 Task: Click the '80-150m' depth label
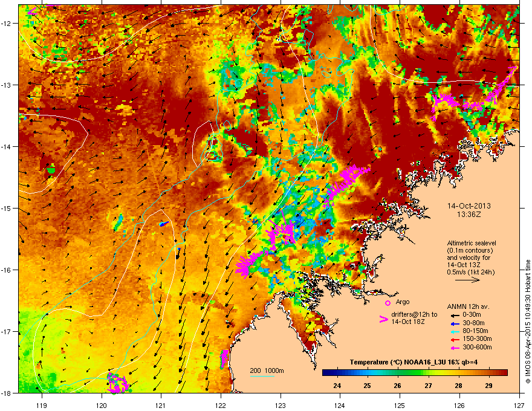click(x=475, y=331)
